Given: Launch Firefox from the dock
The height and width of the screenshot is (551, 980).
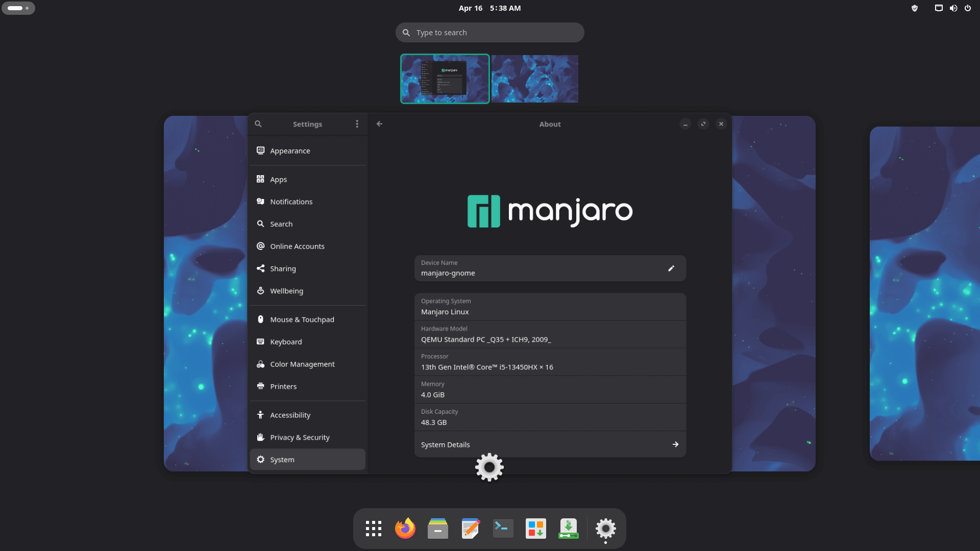Looking at the screenshot, I should 405,529.
